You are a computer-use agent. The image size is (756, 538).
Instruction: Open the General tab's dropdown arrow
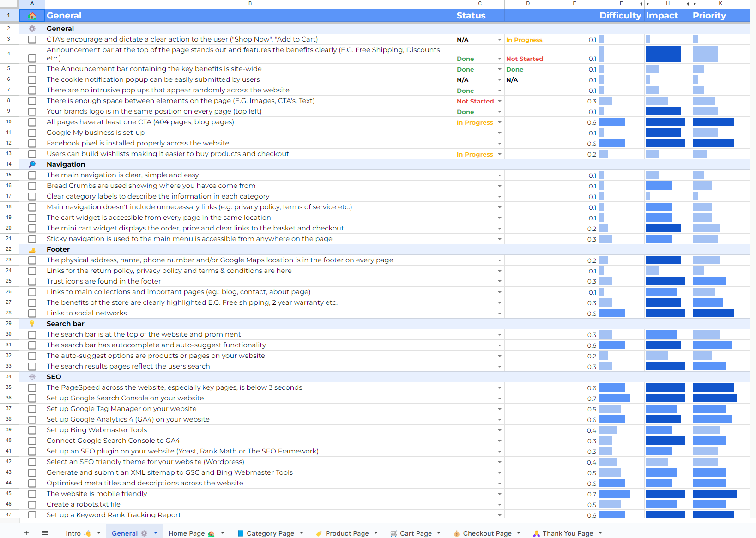(156, 533)
